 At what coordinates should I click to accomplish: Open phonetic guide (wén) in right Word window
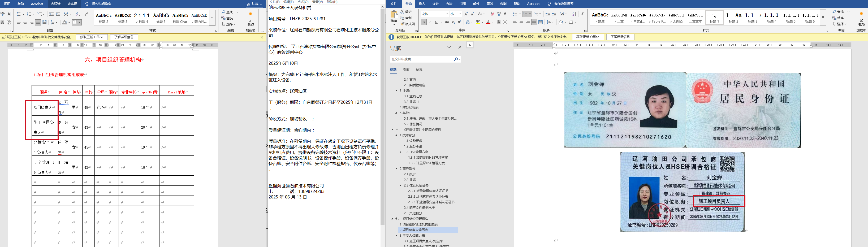pyautogui.click(x=499, y=14)
